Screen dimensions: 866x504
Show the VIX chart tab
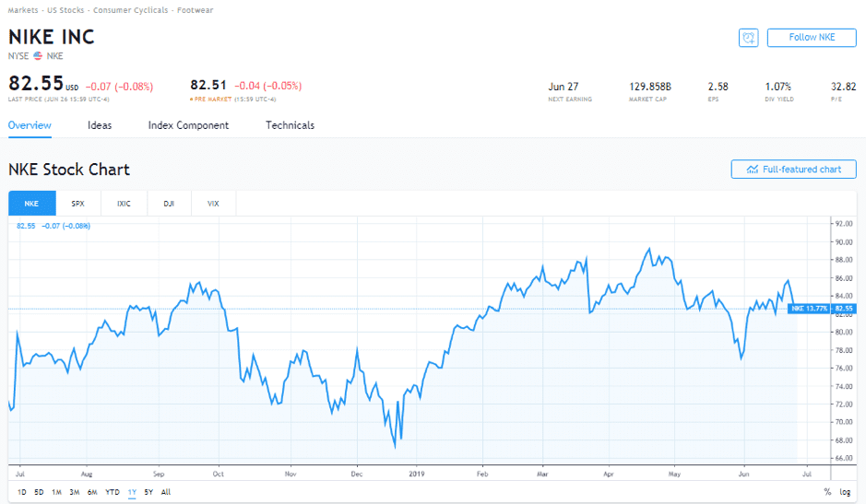(x=213, y=204)
